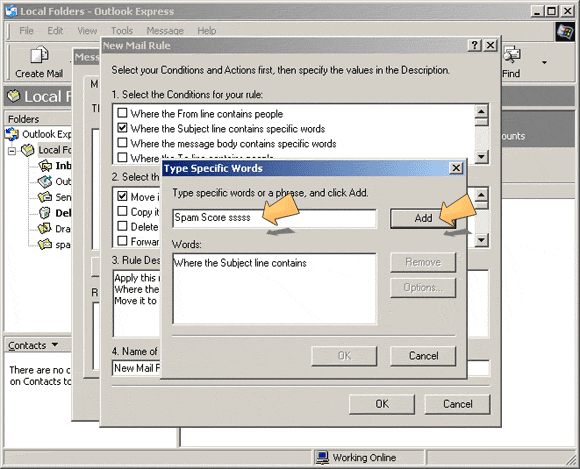Check message body contains specific words
This screenshot has width=580, height=469.
point(122,142)
